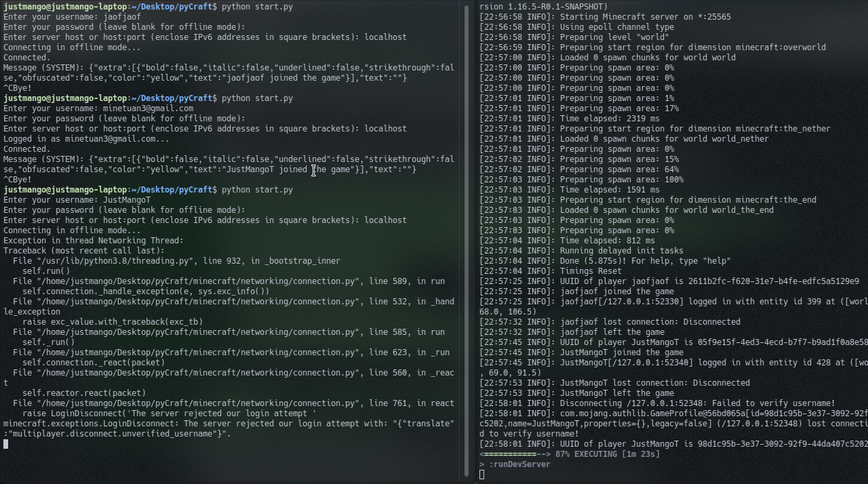
Task: Click the right terminal's empty cursor block
Action: tap(482, 475)
